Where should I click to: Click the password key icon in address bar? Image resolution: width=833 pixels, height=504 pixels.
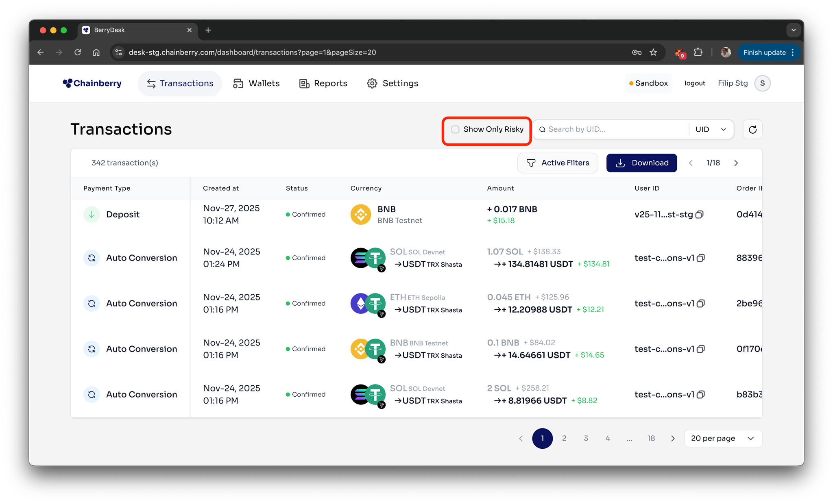[x=637, y=52]
